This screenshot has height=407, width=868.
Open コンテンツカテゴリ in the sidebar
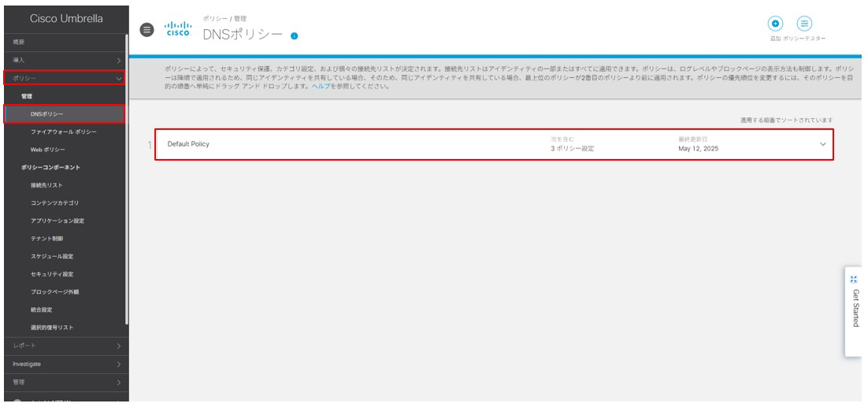[x=55, y=203]
